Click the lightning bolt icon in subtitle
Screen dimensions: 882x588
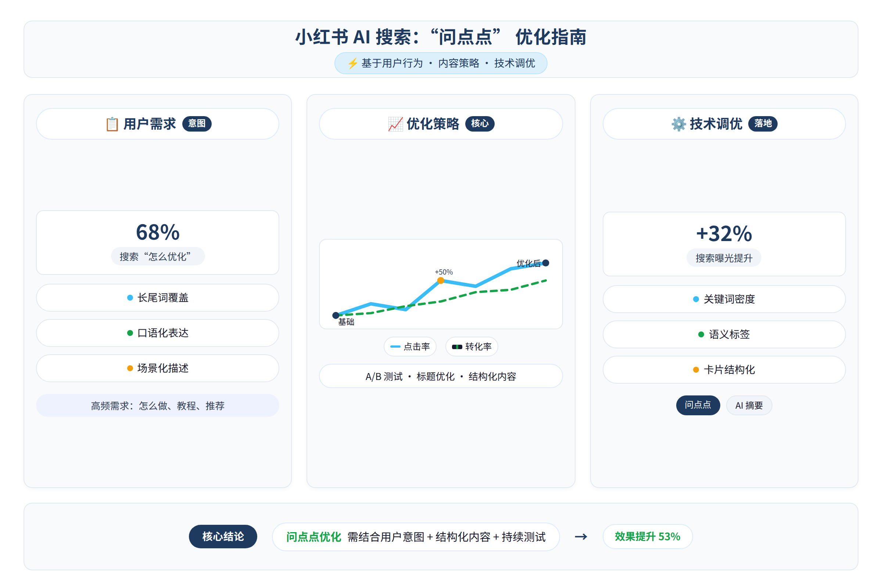352,63
